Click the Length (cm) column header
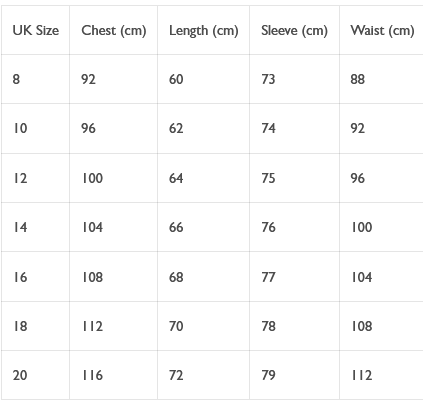The width and height of the screenshot is (423, 409). pos(203,30)
